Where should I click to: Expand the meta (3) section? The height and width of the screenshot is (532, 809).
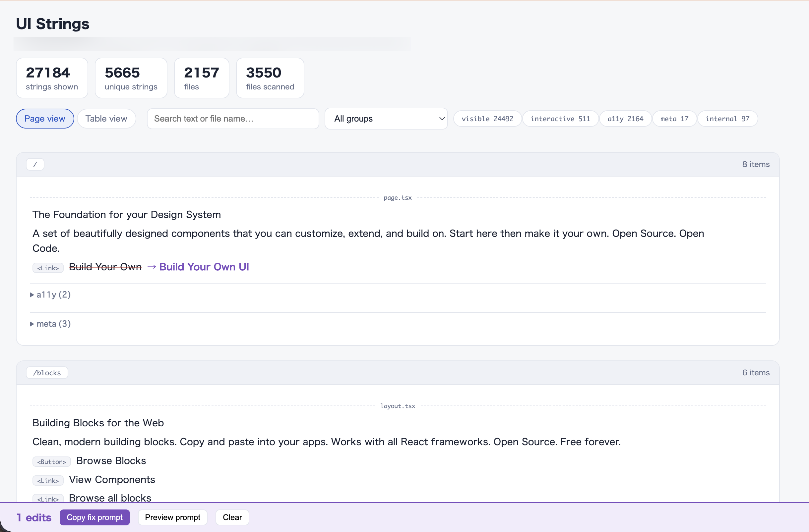click(x=50, y=324)
